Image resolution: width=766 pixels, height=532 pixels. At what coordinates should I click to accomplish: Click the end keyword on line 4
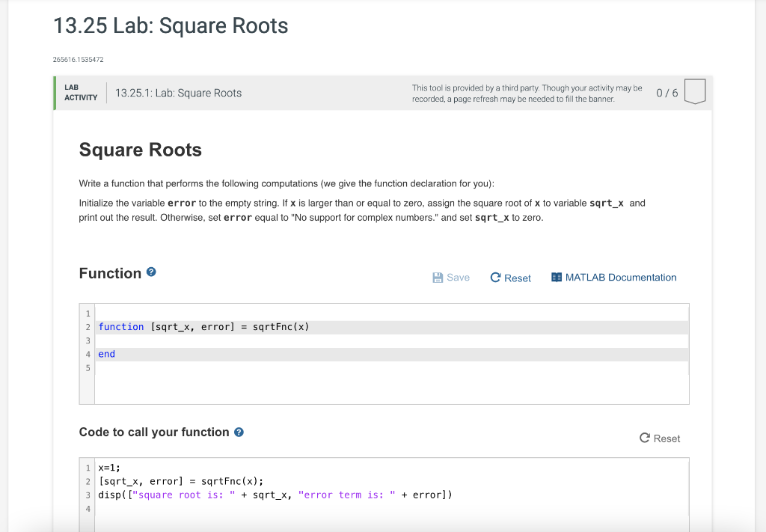pos(105,353)
